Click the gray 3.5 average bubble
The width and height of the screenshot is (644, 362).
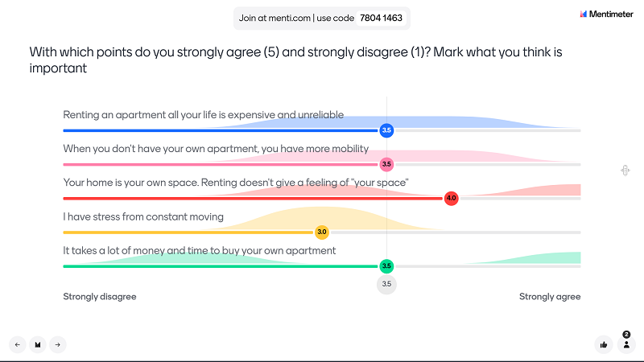pos(386,284)
